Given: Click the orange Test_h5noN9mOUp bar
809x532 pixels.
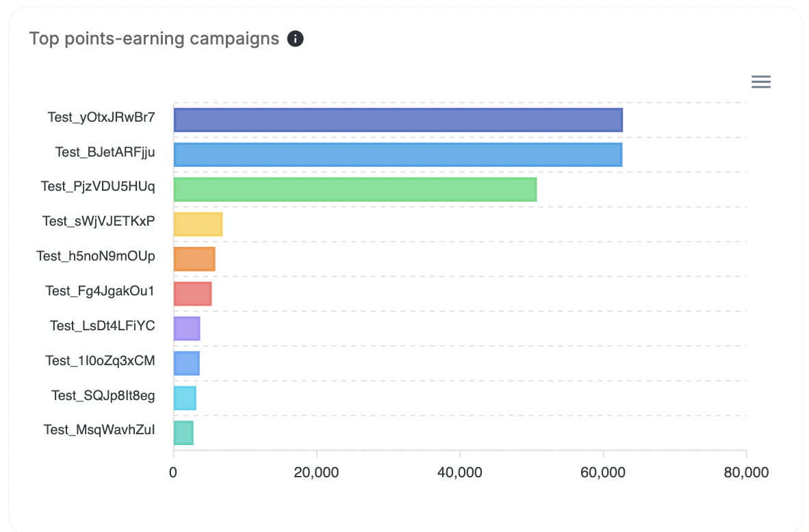Looking at the screenshot, I should (194, 258).
